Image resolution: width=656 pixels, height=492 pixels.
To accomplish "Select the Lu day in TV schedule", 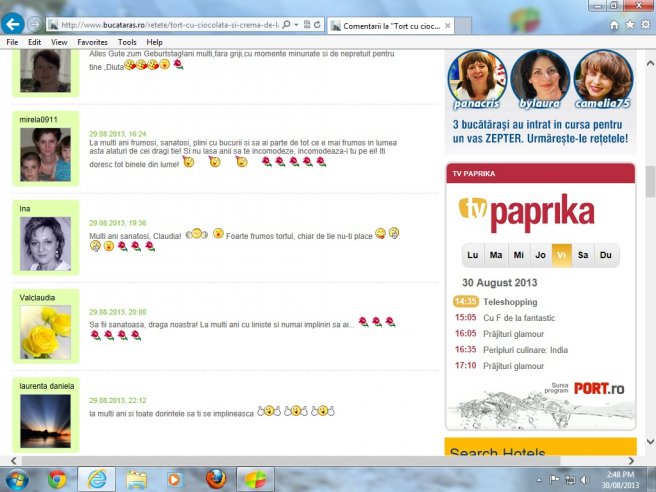I will pos(473,255).
